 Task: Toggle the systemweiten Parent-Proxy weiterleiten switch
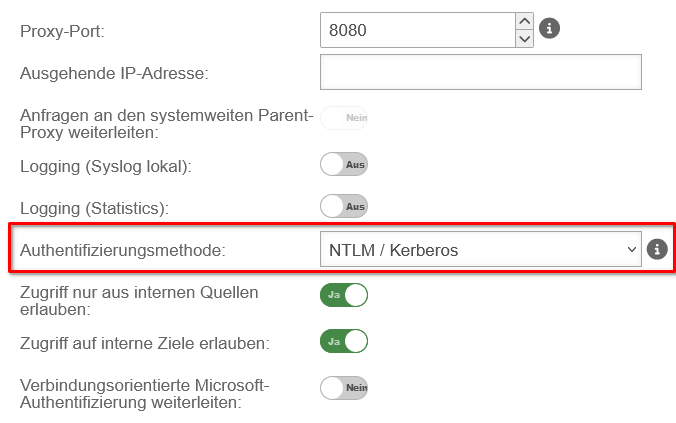pyautogui.click(x=343, y=118)
